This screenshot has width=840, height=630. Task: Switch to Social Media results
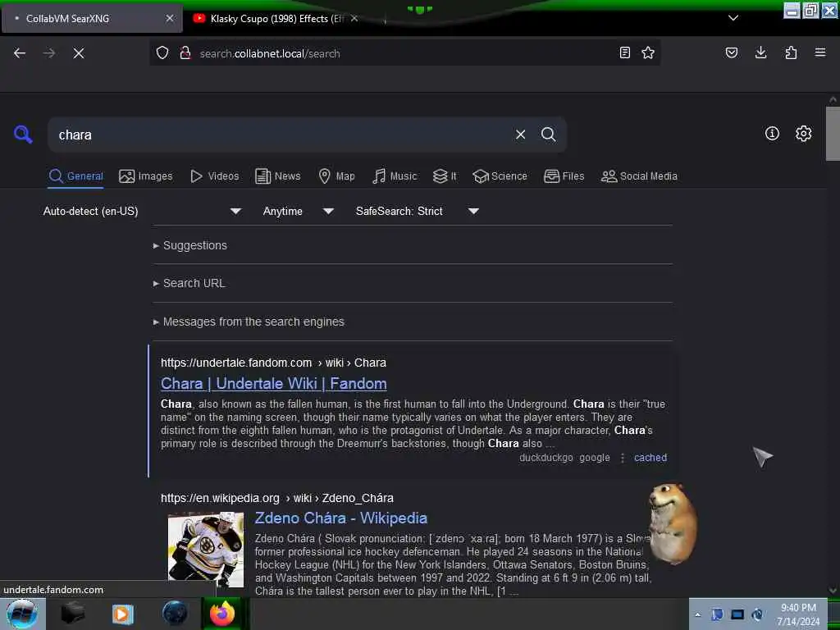[639, 176]
